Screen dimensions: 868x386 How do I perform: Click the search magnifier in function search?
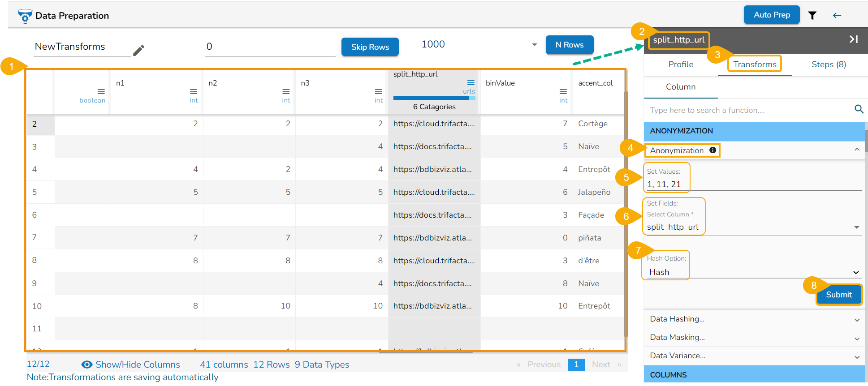(859, 109)
